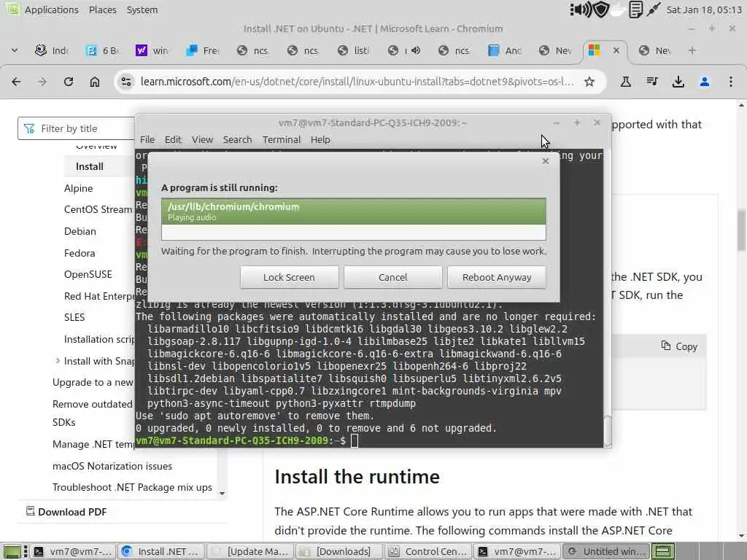This screenshot has width=747, height=560.
Task: Open the Terminal menu in menubar
Action: (x=282, y=139)
